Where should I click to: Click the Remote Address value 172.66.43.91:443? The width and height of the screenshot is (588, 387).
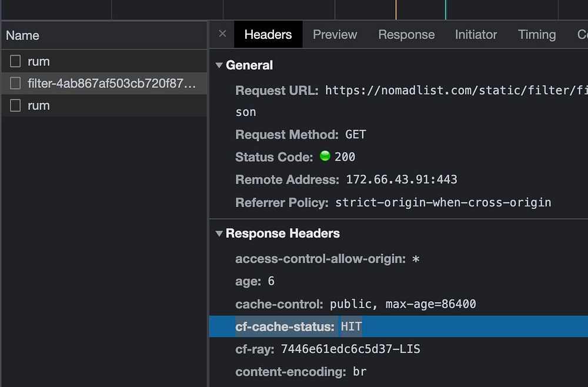tap(401, 179)
